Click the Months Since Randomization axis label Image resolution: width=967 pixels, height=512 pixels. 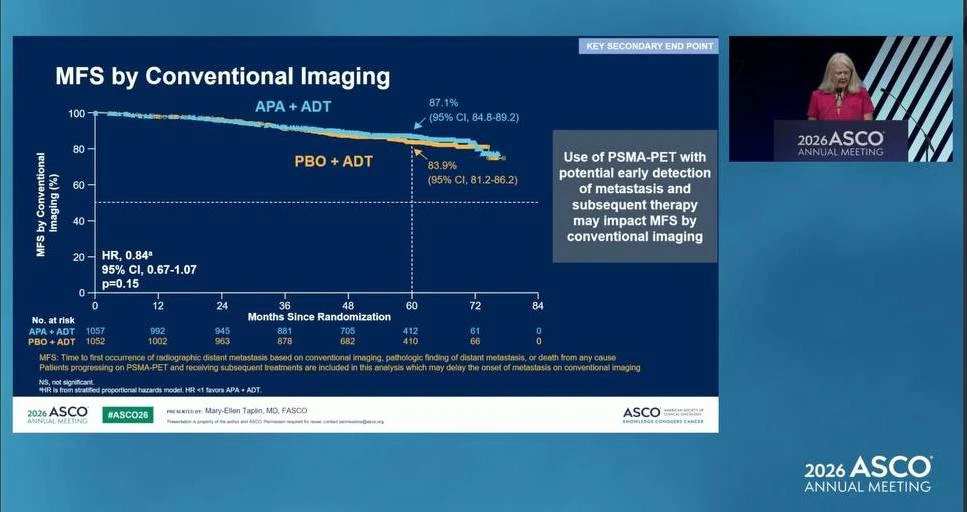(319, 317)
